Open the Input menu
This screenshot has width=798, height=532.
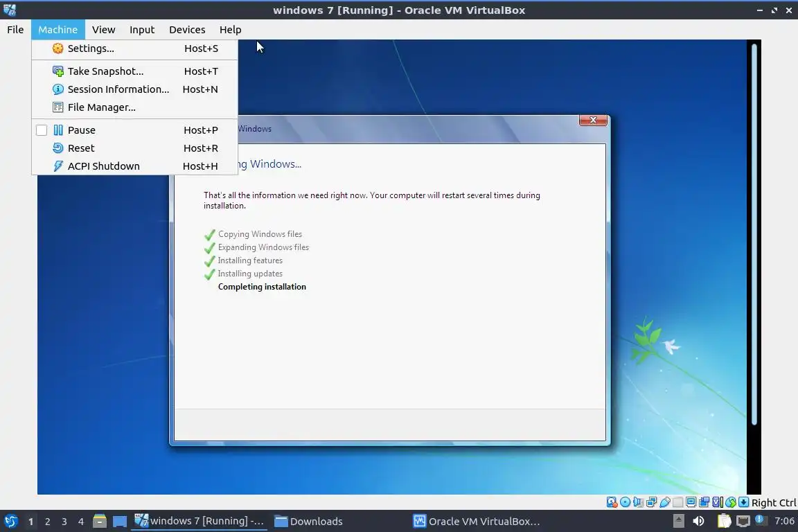142,30
